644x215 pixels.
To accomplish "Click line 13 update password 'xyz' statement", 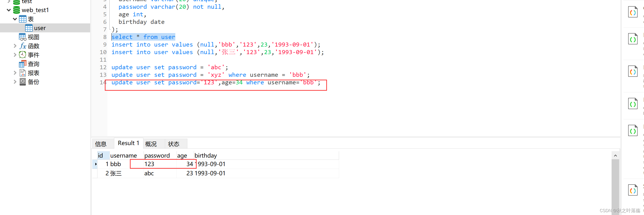I will click(x=211, y=75).
